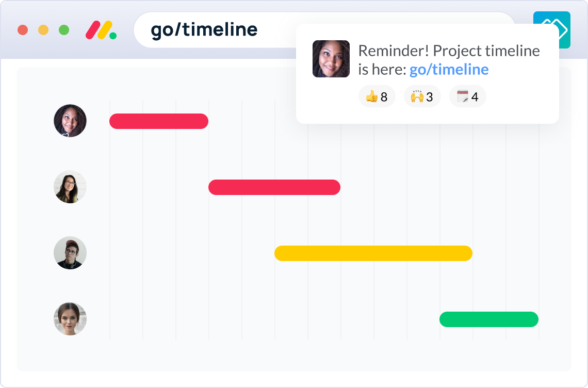Click the thumbs-up emoji in the reactions
This screenshot has height=388, width=588.
(372, 96)
